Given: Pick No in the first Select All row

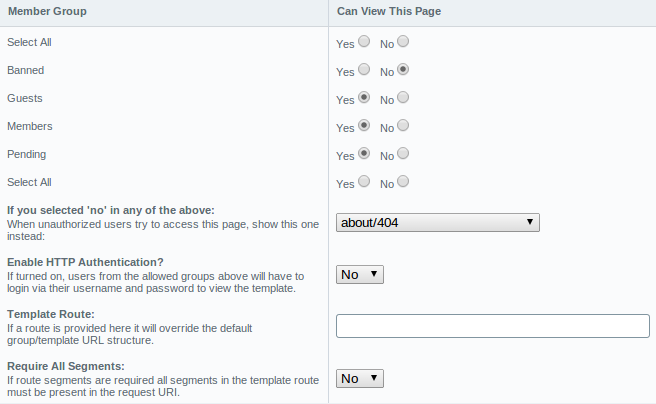Looking at the screenshot, I should [x=403, y=42].
